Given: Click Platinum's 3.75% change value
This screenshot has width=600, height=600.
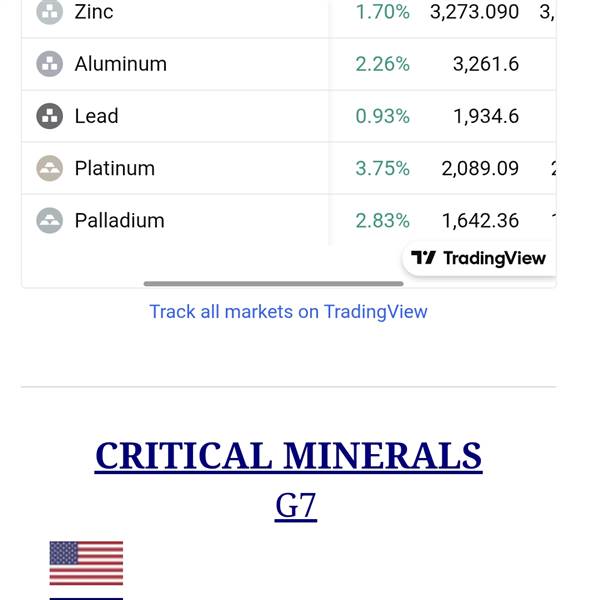Looking at the screenshot, I should [x=382, y=168].
